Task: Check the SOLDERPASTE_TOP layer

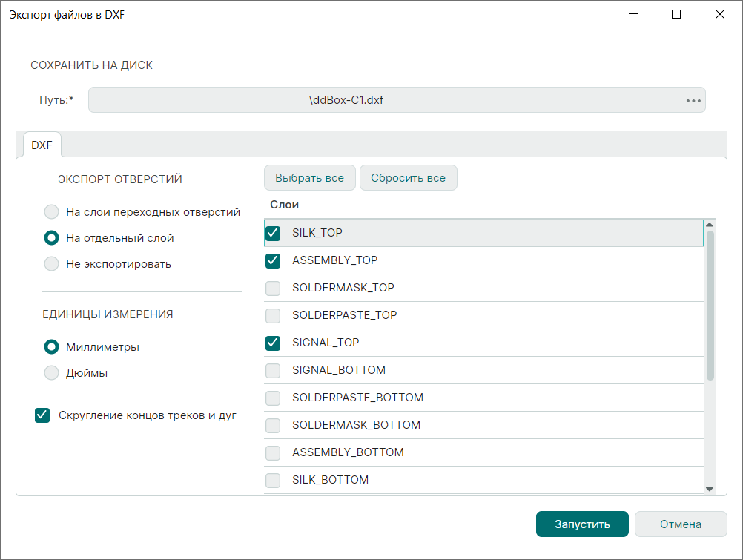Action: coord(273,315)
